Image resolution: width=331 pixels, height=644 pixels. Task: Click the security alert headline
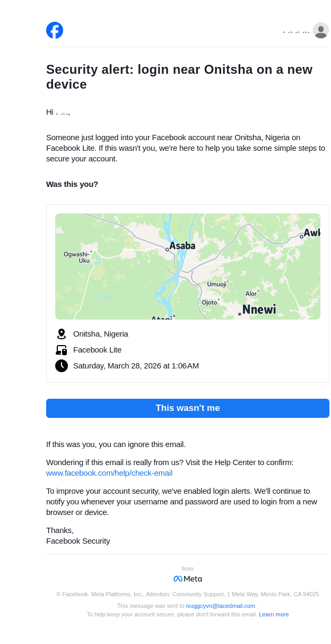(179, 77)
